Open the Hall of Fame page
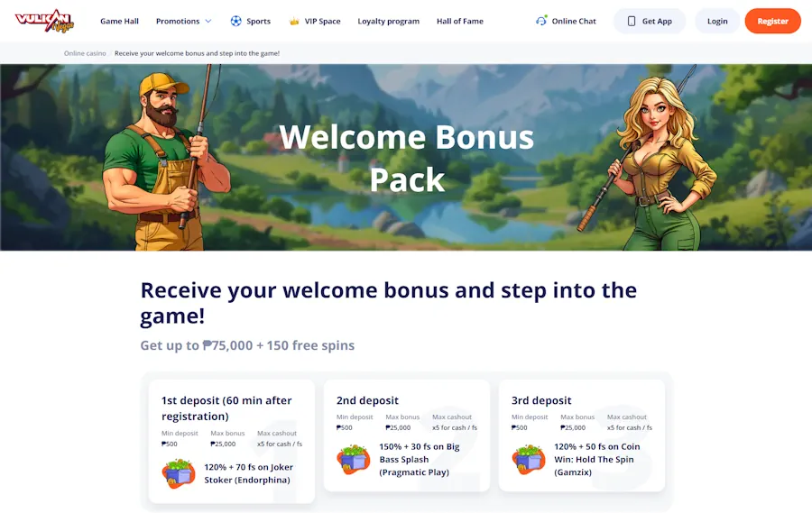812x513 pixels. (460, 22)
